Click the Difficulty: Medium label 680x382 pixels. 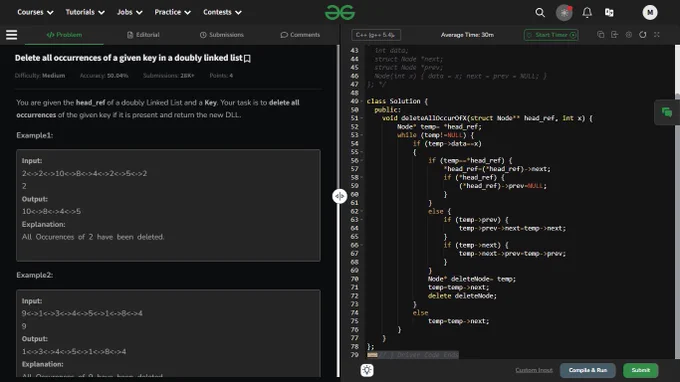(x=40, y=75)
